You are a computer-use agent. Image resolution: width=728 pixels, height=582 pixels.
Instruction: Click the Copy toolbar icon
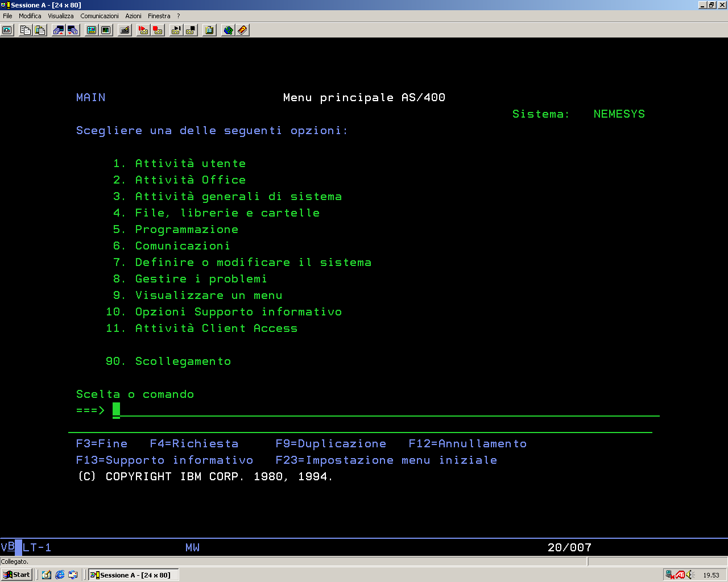[x=26, y=30]
